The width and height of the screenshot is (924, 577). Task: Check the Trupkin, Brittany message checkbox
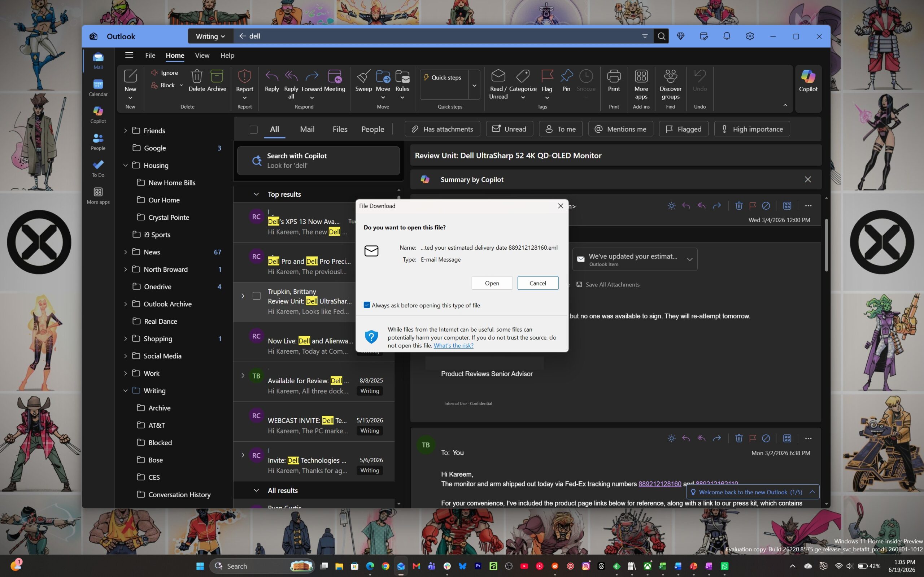(x=257, y=296)
